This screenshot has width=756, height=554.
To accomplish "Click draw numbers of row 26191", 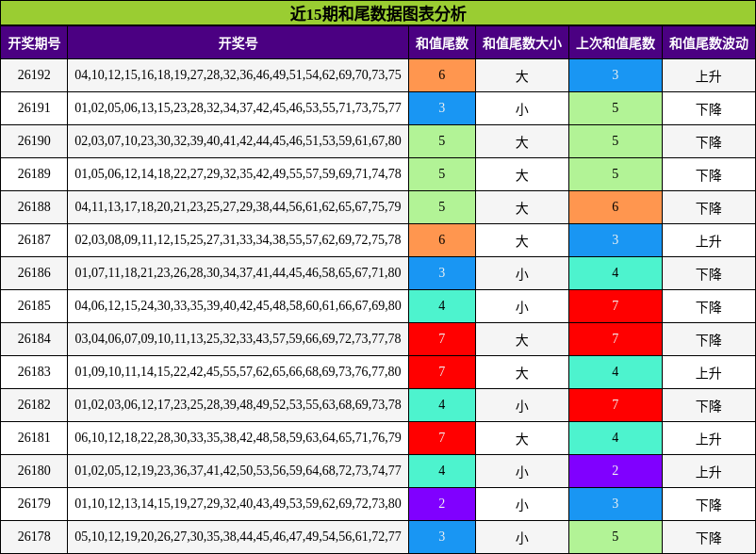I will (238, 107).
